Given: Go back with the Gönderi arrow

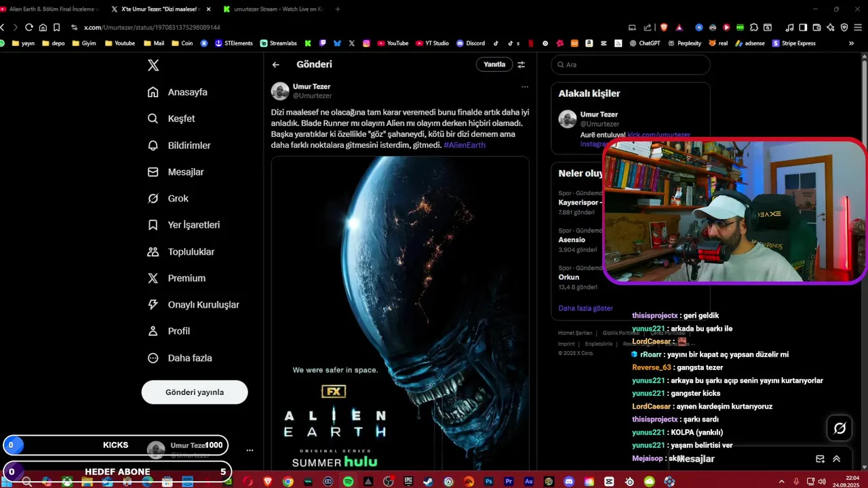Looking at the screenshot, I should pos(276,64).
